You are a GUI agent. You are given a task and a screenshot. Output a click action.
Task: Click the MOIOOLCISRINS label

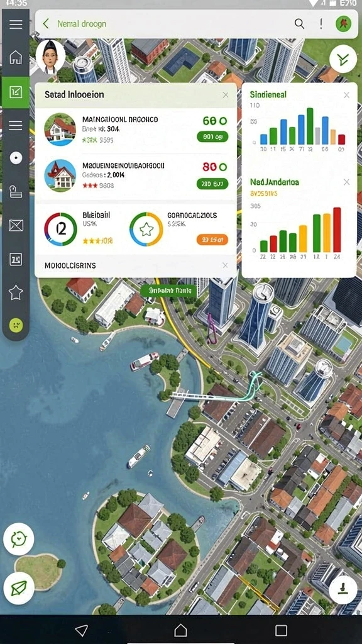pyautogui.click(x=70, y=266)
